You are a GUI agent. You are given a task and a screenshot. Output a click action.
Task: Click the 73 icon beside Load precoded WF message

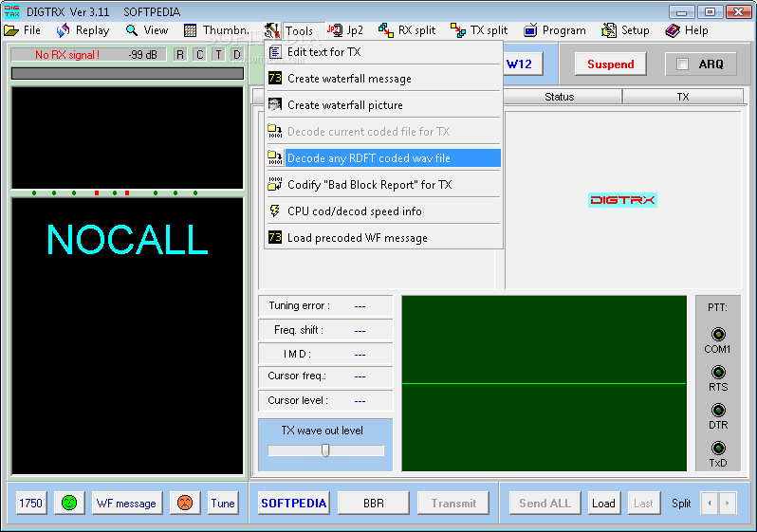(275, 237)
